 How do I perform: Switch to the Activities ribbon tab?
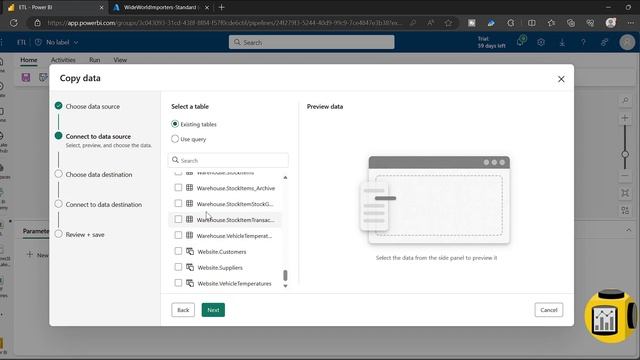tap(63, 60)
